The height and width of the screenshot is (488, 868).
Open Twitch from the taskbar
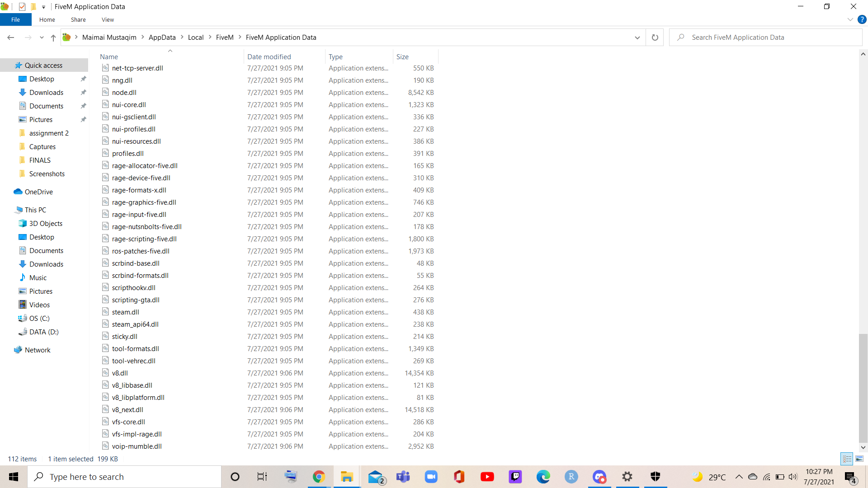pos(515,477)
